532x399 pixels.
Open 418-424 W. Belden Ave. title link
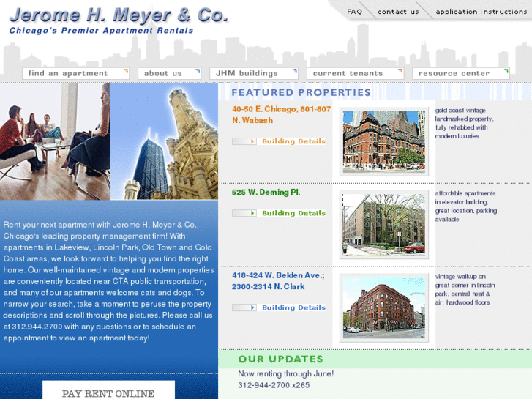[x=278, y=281]
